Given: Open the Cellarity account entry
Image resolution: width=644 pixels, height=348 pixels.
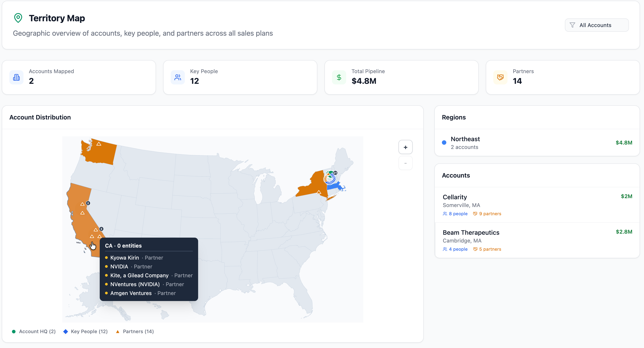Looking at the screenshot, I should 537,205.
